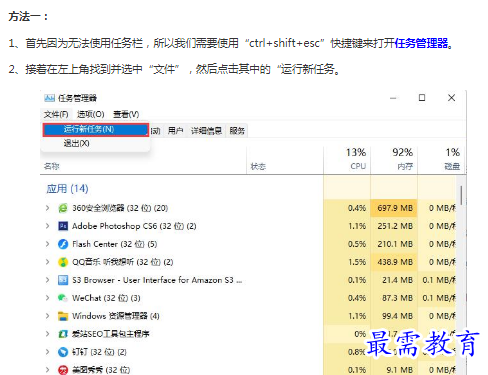Click the WeChat app icon
This screenshot has width=488, height=375.
coord(63,298)
